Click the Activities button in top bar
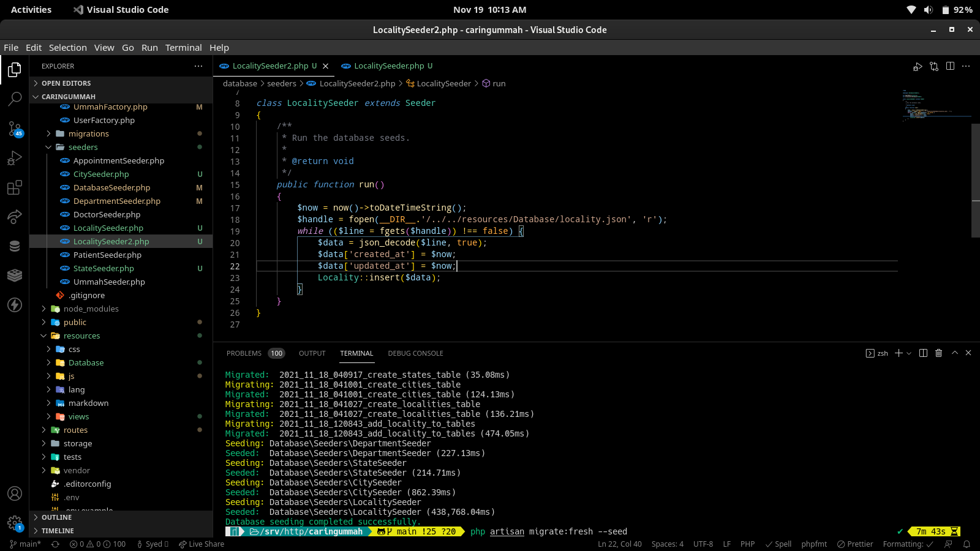The width and height of the screenshot is (980, 551). pos(31,10)
